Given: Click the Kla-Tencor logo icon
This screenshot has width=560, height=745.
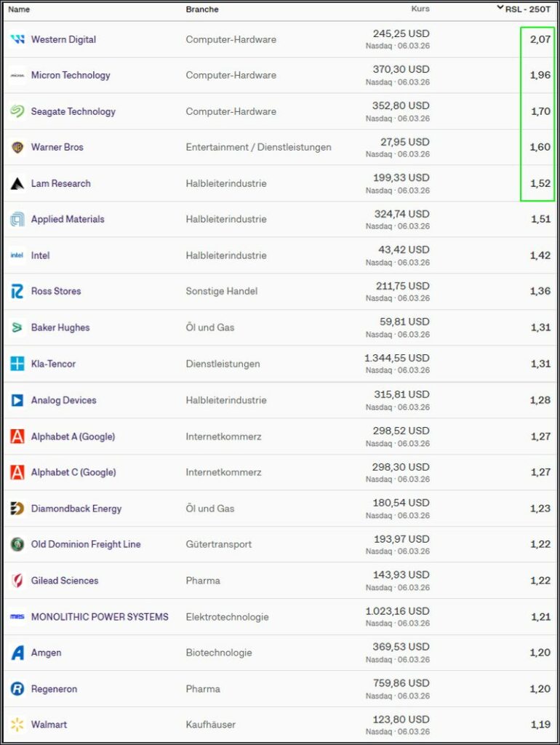Looking at the screenshot, I should (x=17, y=364).
